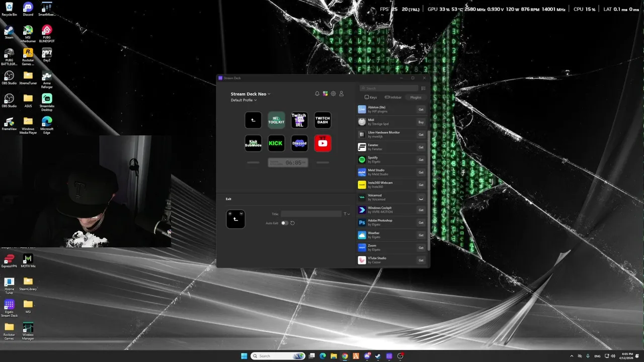The width and height of the screenshot is (644, 362).
Task: Select the left touch strip segment
Action: 253,162
